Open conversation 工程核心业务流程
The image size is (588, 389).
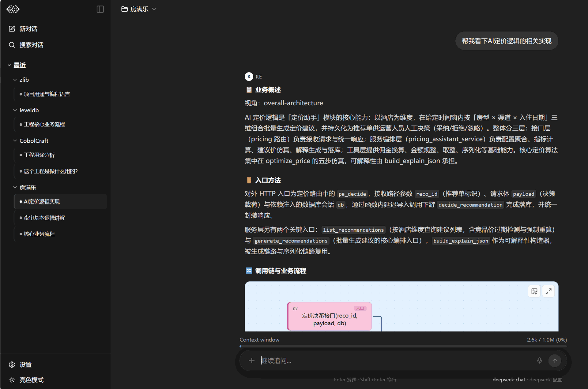pyautogui.click(x=61, y=124)
